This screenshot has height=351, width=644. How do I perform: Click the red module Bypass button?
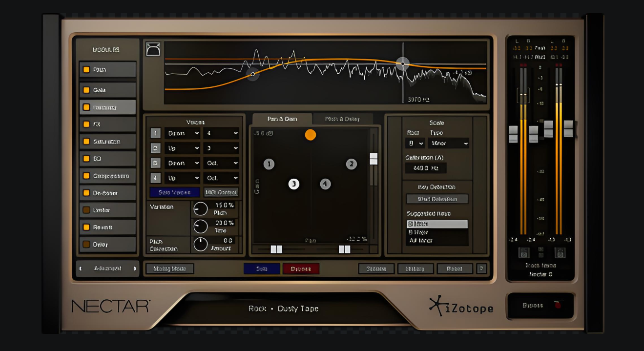(301, 268)
